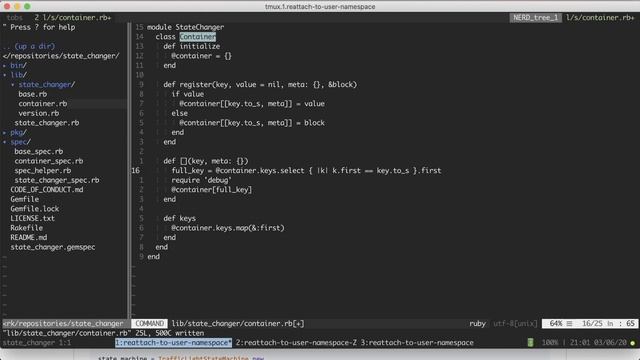Screen dimensions: 640x360
Task: Click 'module StateChanger' line
Action: pyautogui.click(x=186, y=27)
